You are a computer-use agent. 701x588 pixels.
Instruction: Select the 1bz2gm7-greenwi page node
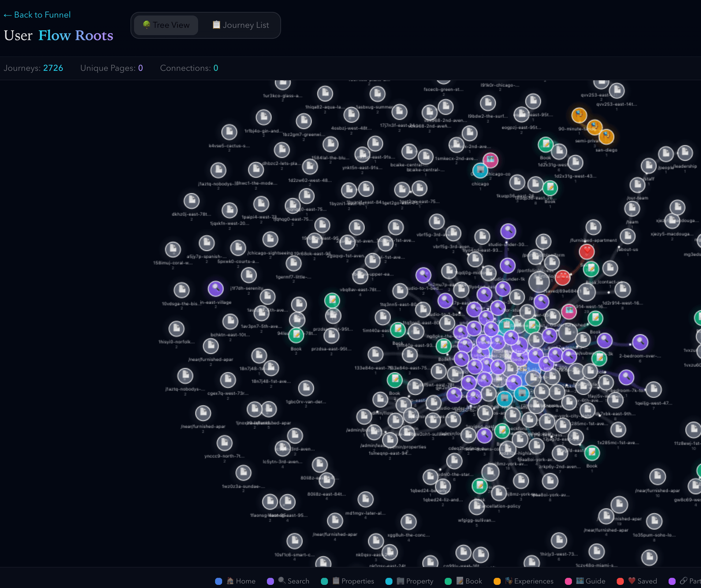(x=304, y=121)
